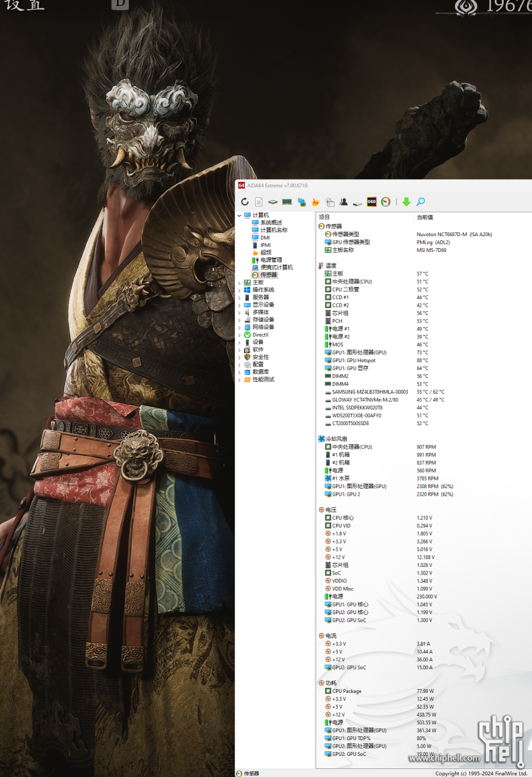Image resolution: width=532 pixels, height=777 pixels.
Task: Expand the 存储设备 tree node
Action: pos(239,320)
